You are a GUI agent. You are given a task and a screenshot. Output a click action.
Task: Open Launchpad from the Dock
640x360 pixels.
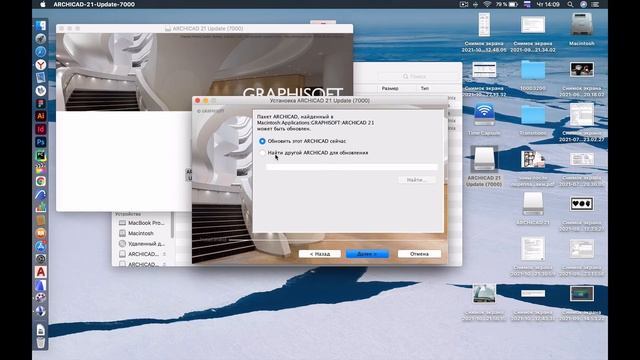(40, 39)
